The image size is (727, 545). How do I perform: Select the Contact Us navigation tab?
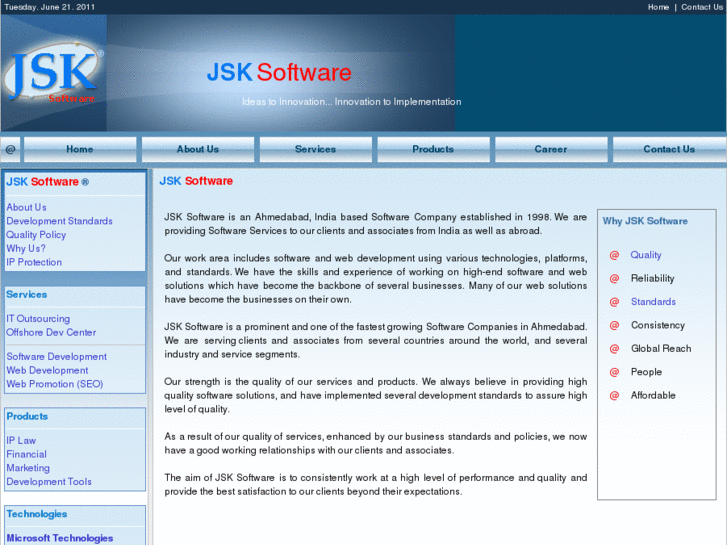pyautogui.click(x=669, y=149)
